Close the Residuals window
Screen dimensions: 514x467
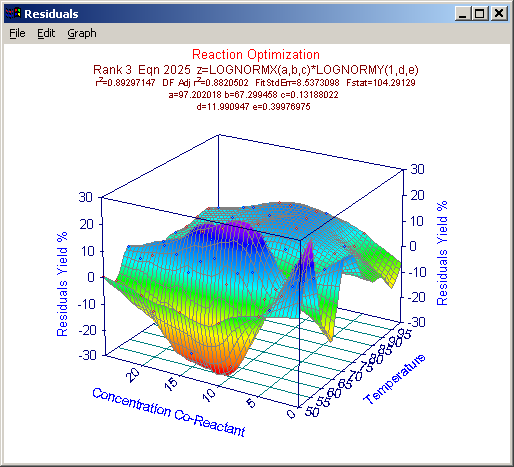click(499, 14)
